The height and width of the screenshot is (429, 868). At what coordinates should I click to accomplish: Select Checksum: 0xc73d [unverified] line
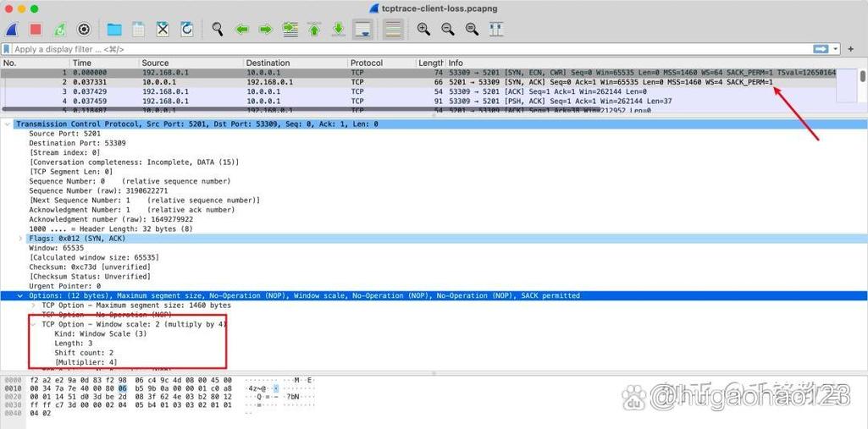pyautogui.click(x=90, y=267)
